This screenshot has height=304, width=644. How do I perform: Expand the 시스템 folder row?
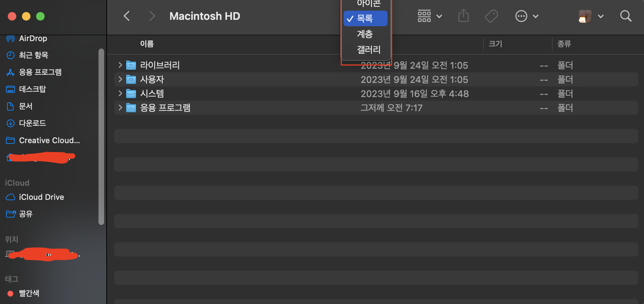[x=120, y=93]
